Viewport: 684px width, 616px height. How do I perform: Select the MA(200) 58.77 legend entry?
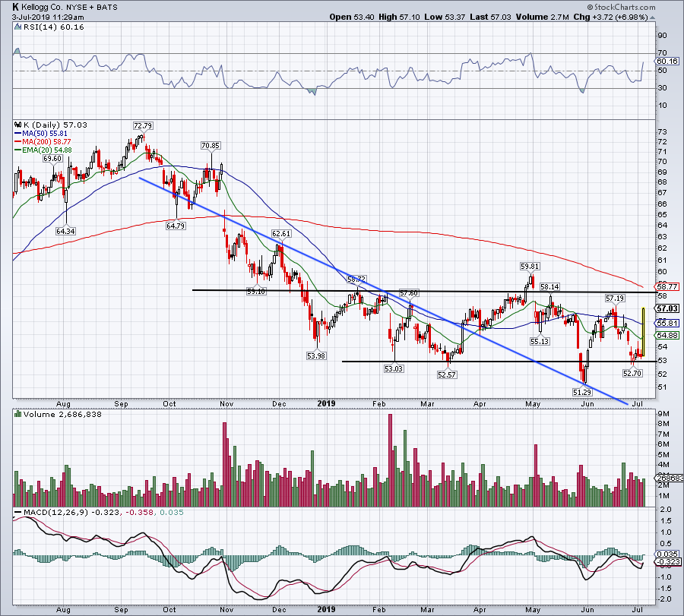[43, 142]
